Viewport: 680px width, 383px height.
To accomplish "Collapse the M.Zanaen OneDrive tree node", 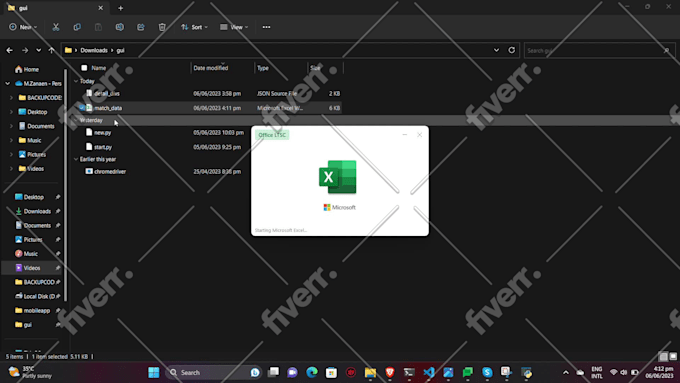I will 7,83.
